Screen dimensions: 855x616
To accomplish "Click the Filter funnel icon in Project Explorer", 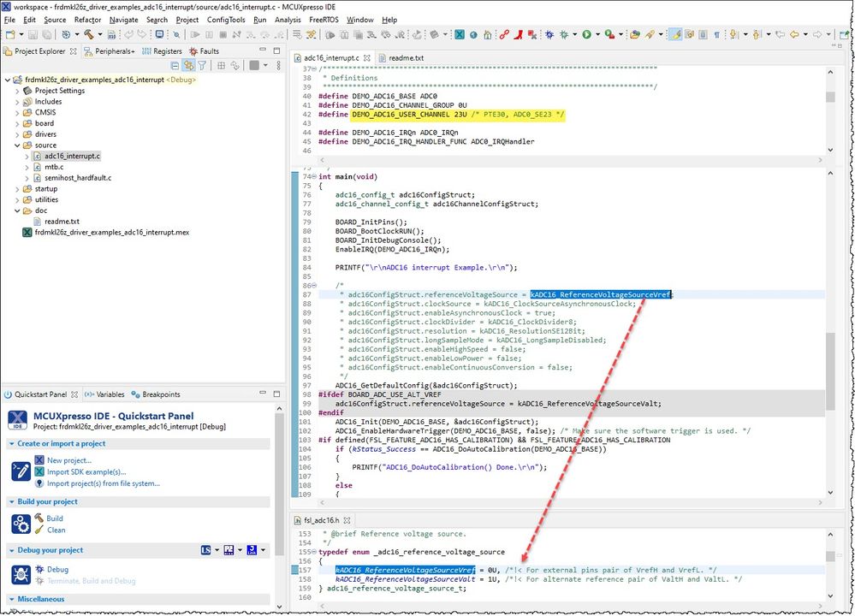I will pos(202,65).
